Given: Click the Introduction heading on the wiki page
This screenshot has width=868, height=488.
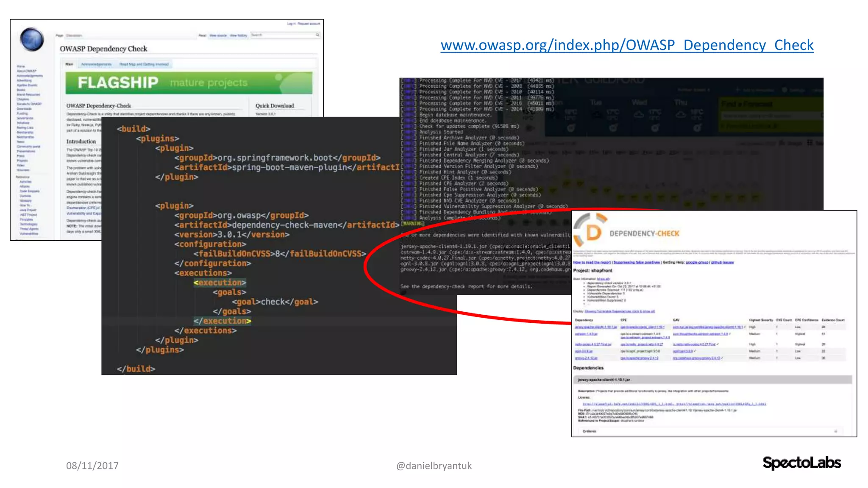Looking at the screenshot, I should click(x=81, y=141).
